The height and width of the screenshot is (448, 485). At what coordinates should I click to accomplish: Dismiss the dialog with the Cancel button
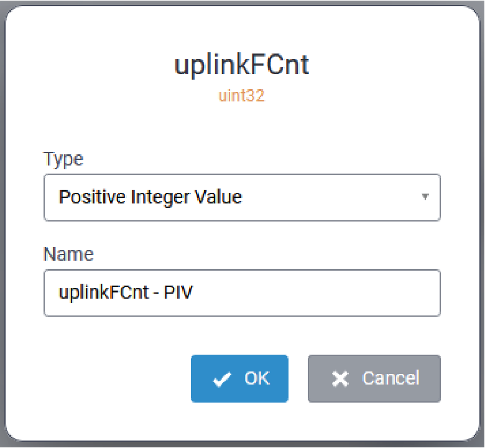coord(374,379)
